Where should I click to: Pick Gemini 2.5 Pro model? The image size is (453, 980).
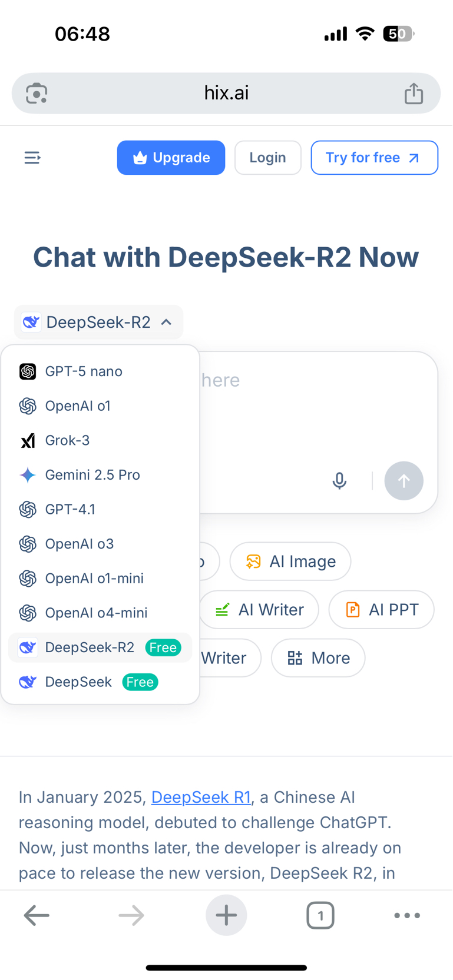click(x=92, y=475)
